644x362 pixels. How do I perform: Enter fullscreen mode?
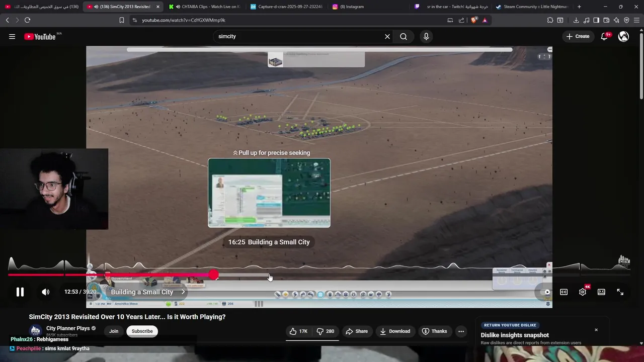point(620,292)
